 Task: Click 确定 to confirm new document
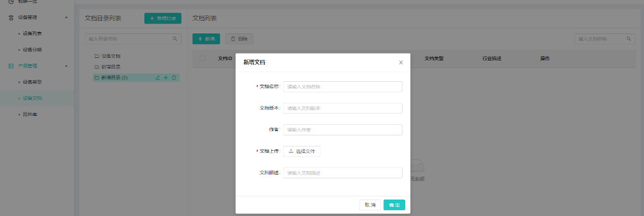394,205
